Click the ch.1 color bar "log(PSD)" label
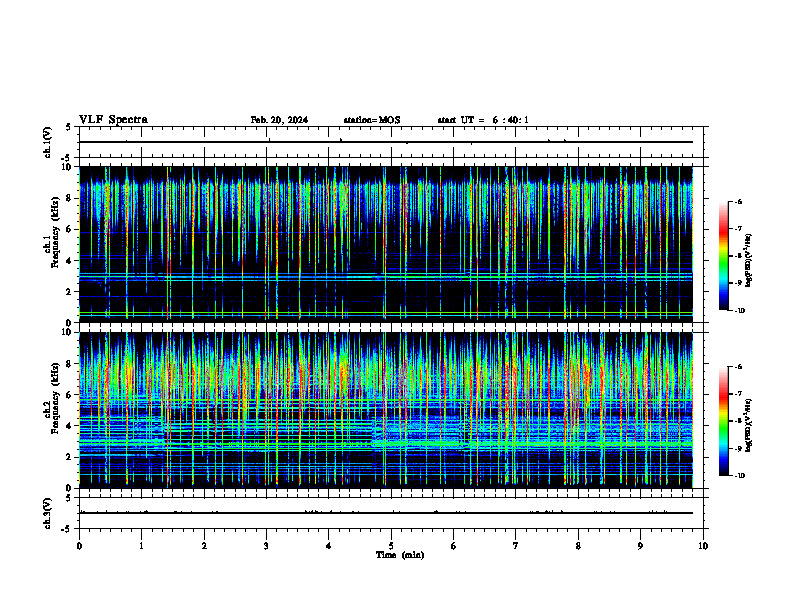This screenshot has height=612, width=792. (749, 261)
